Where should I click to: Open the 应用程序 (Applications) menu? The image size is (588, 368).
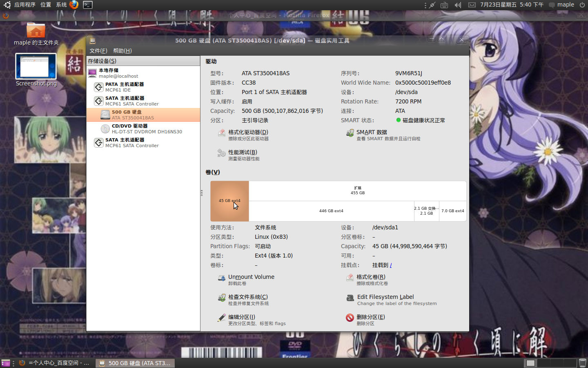[25, 5]
